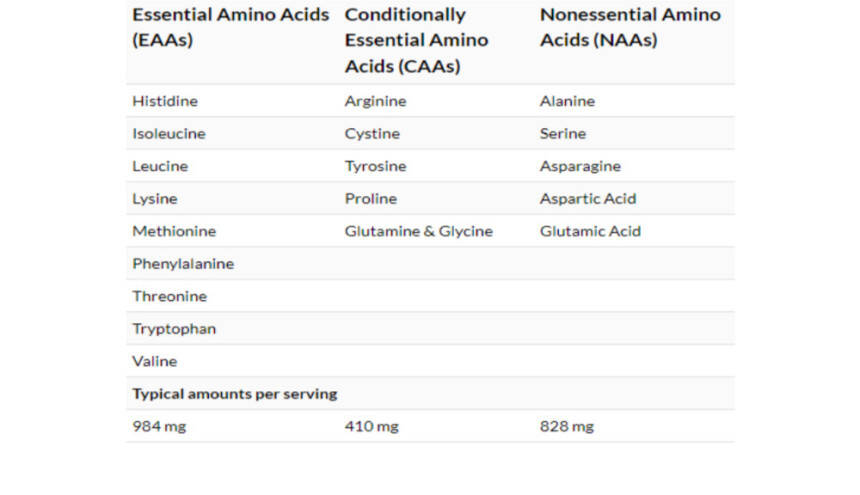Click the Aspartic Acid cell
Viewport: 860px width, 495px height.
click(x=588, y=199)
